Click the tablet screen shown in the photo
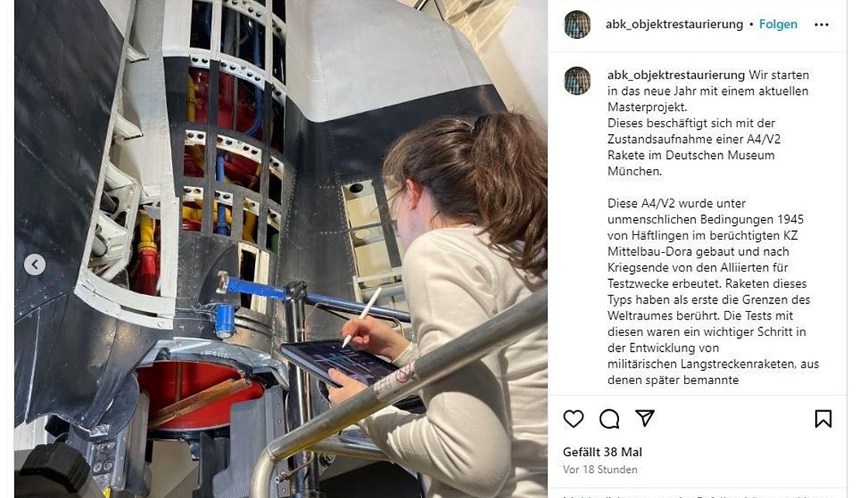 coord(339,361)
